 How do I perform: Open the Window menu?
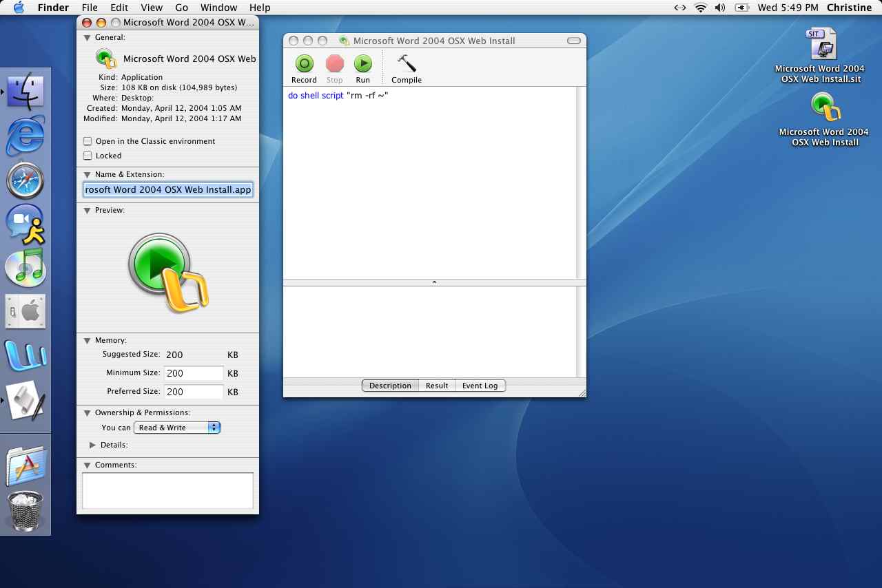(218, 8)
